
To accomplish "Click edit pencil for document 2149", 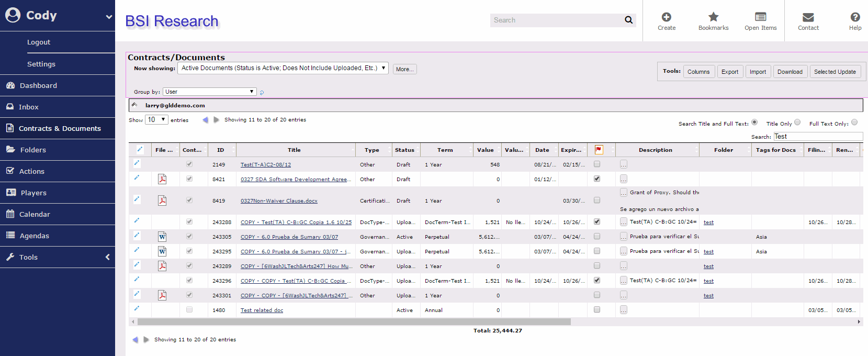I will (x=137, y=163).
